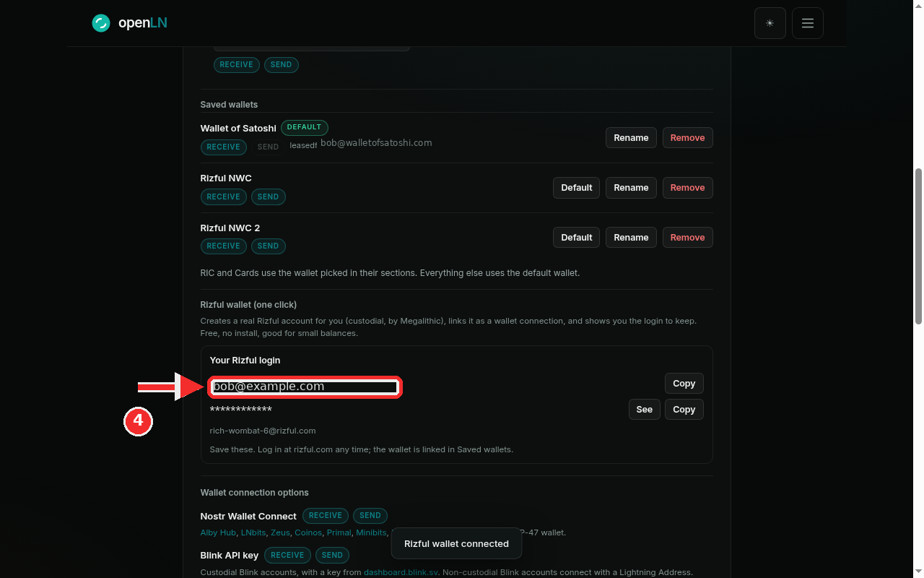Click the bob@example.com login text
This screenshot has height=578, width=924.
click(x=269, y=387)
